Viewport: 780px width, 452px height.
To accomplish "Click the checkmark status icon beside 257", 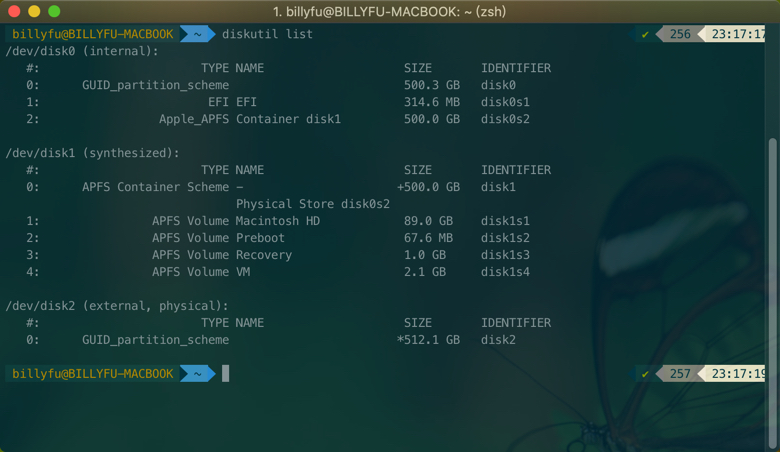I will (645, 374).
